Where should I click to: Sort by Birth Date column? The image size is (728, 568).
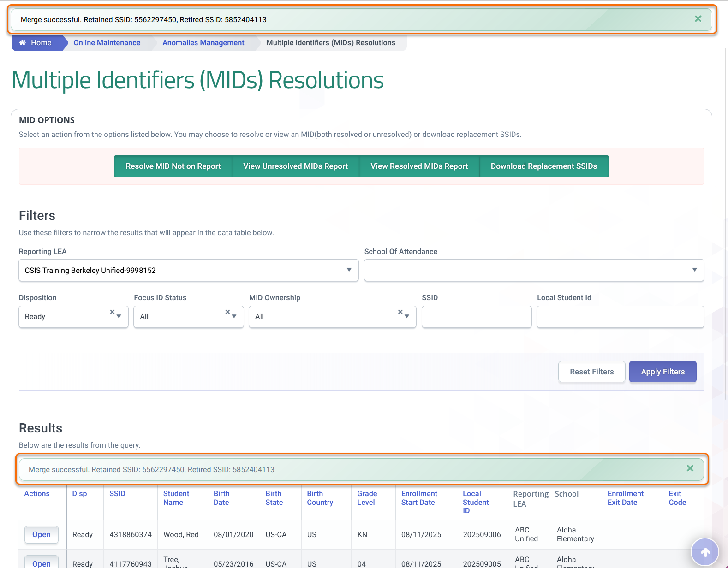(221, 498)
